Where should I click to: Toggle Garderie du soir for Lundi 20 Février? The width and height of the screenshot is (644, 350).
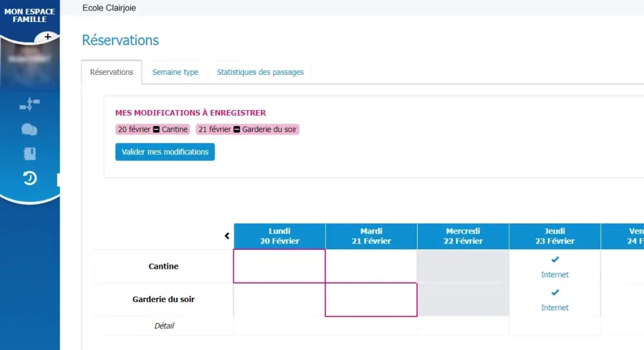point(279,300)
